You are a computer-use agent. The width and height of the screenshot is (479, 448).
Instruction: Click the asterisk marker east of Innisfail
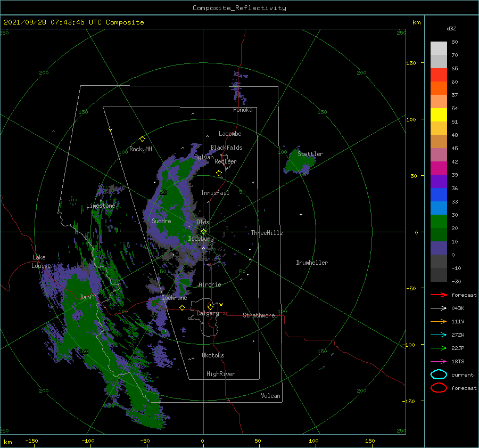click(253, 183)
